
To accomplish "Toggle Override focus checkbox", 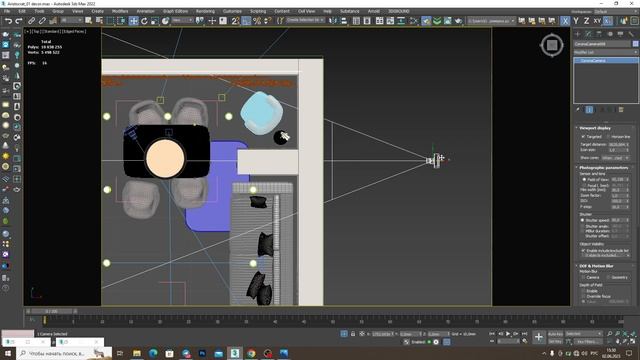I will pos(583,296).
